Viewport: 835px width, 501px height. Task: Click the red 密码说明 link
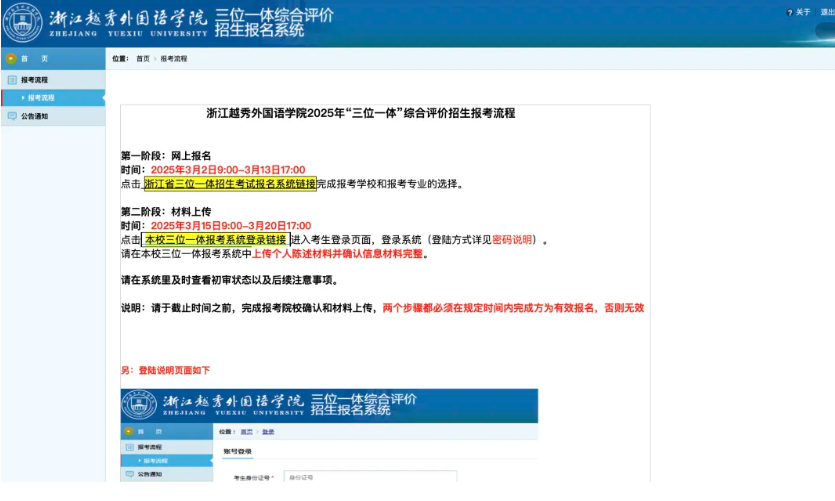click(512, 240)
